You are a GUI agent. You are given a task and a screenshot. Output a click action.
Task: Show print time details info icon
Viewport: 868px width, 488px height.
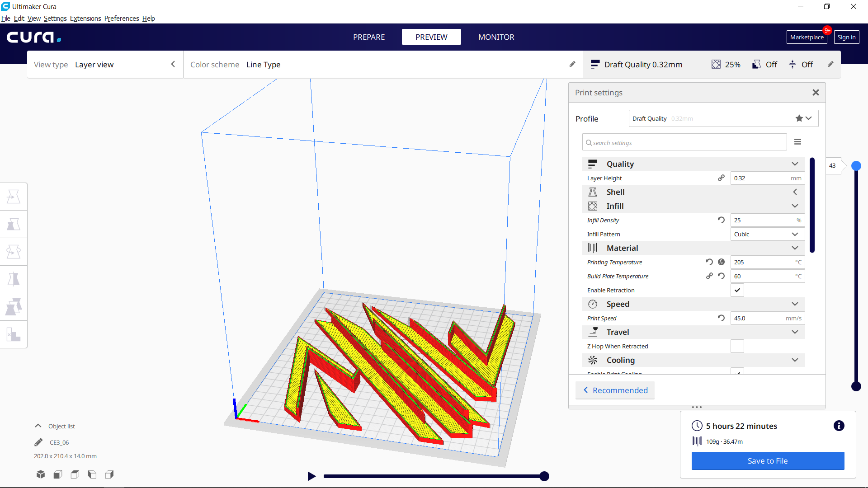[x=839, y=426]
